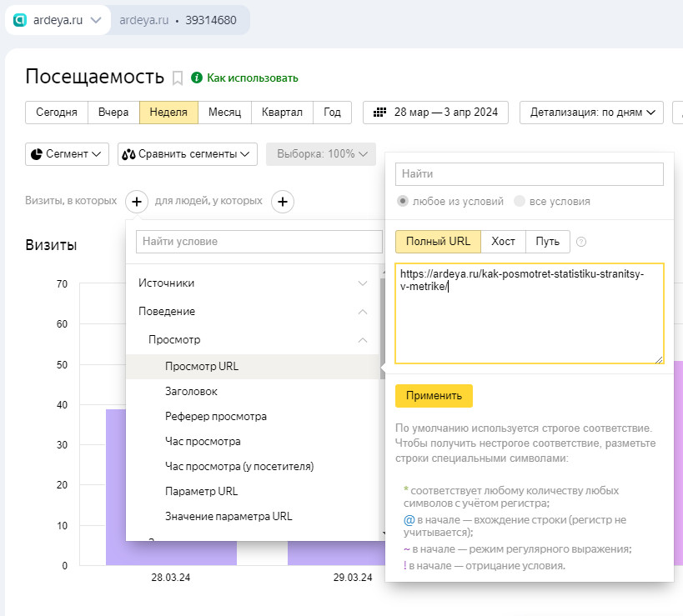Select the Месяц period tab

click(x=224, y=113)
